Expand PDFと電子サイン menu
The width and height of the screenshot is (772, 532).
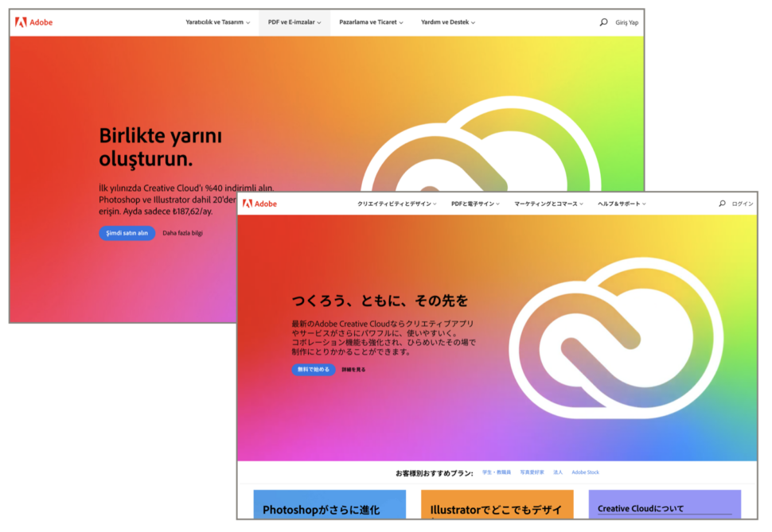point(475,204)
